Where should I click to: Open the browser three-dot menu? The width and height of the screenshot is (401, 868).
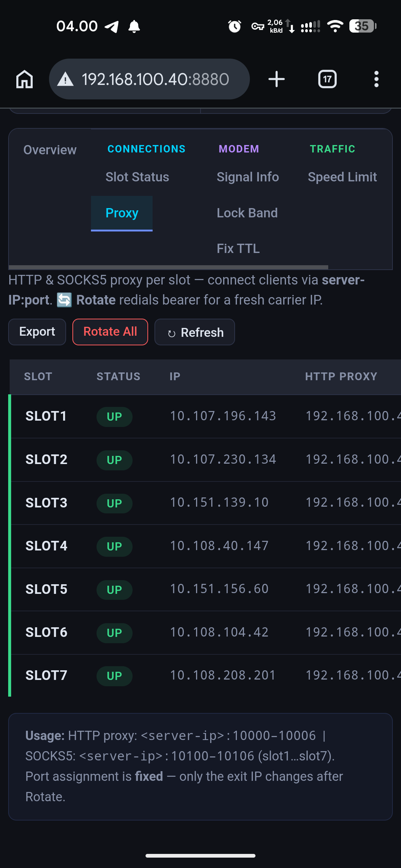[376, 79]
